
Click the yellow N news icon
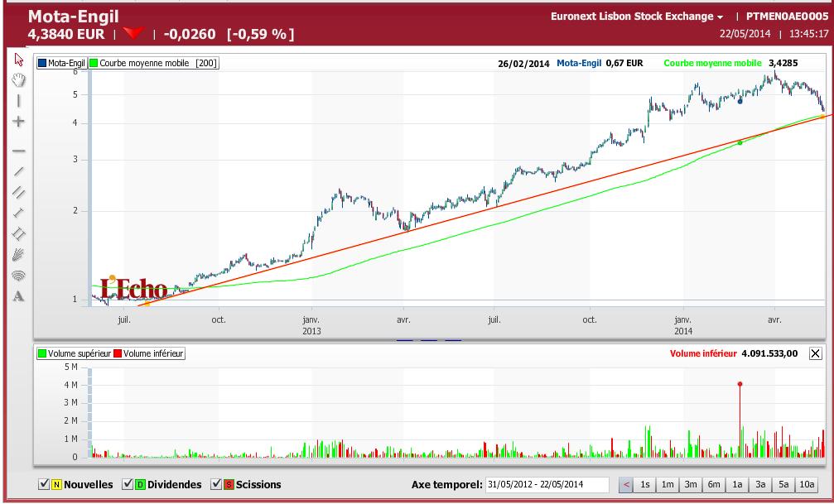[56, 484]
